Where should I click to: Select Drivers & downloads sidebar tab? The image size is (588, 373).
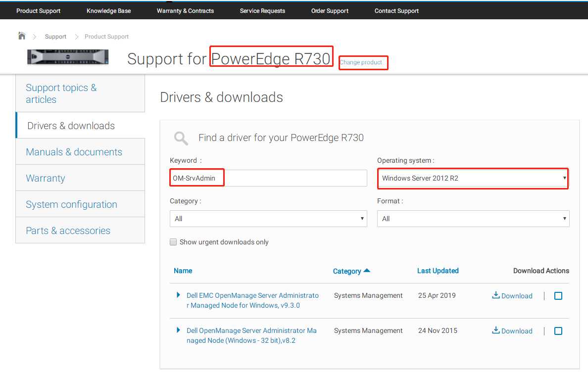click(80, 126)
